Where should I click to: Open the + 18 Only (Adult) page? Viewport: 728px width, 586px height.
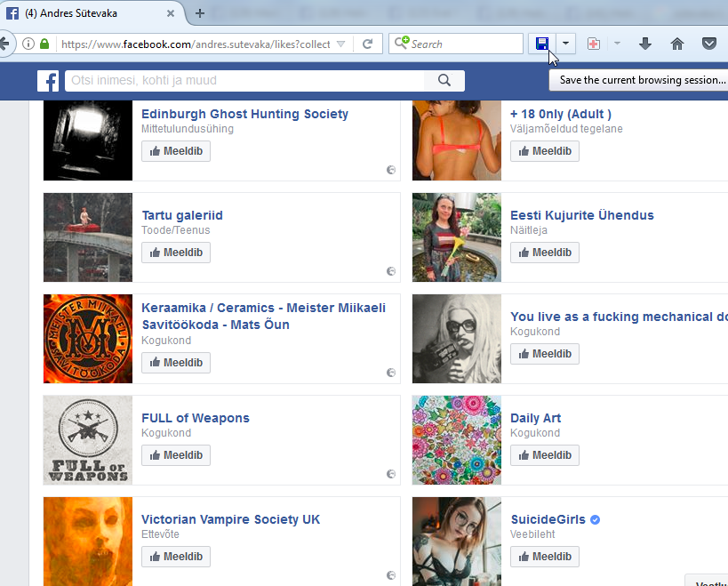560,114
